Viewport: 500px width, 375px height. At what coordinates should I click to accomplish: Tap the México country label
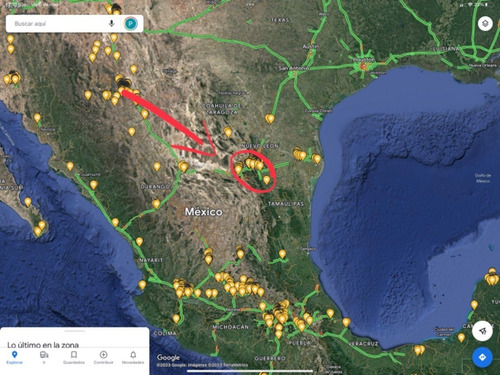(204, 212)
